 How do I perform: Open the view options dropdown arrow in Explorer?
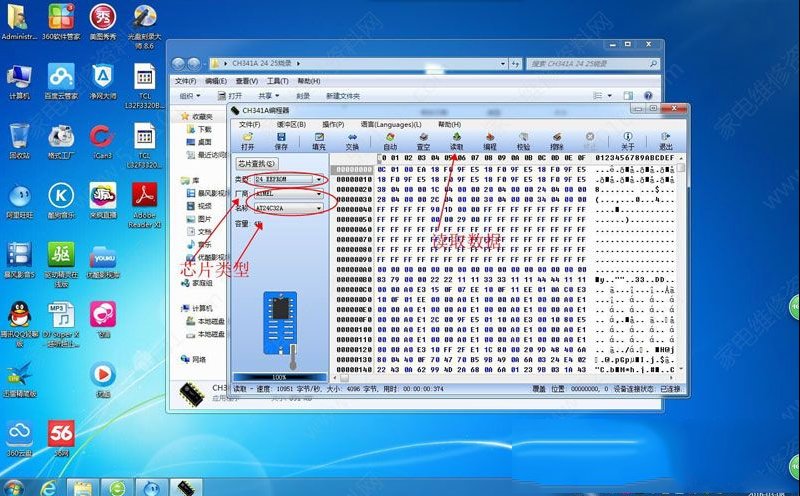610,96
